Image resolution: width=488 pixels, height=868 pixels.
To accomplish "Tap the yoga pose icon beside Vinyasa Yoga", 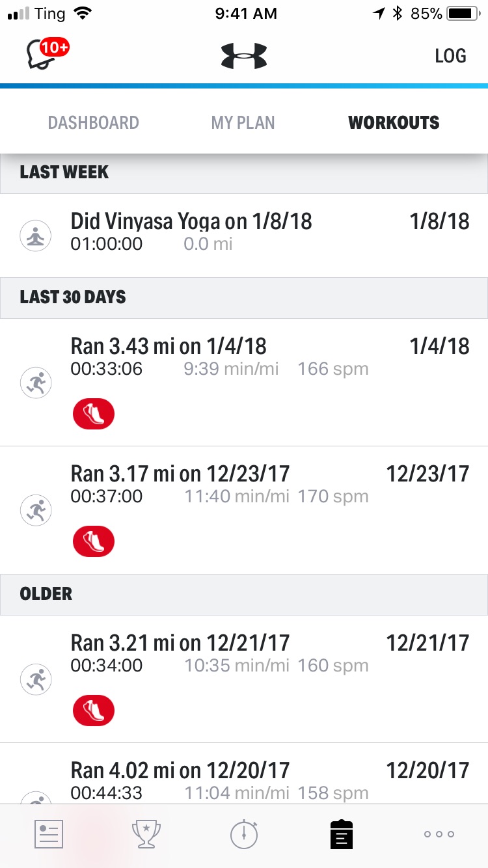I will click(36, 236).
